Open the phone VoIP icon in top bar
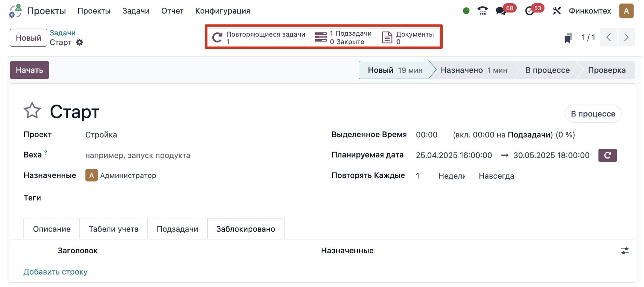644x287 pixels. 483,11
